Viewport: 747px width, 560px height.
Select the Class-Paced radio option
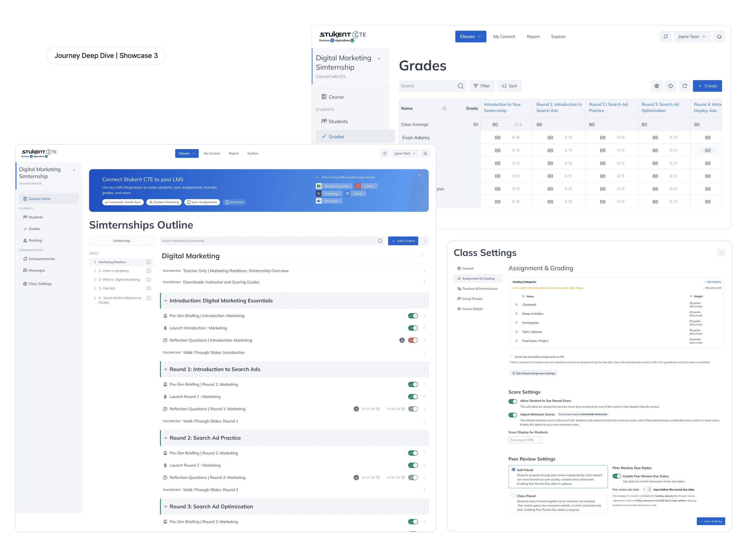coord(513,495)
